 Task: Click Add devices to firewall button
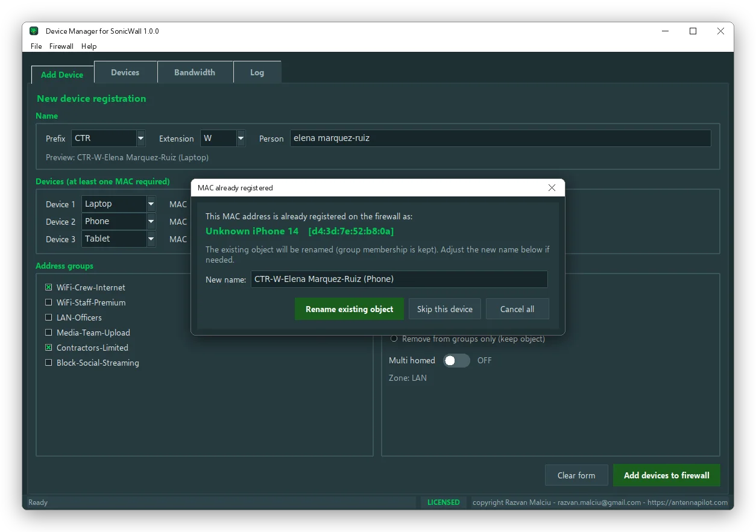pyautogui.click(x=667, y=475)
